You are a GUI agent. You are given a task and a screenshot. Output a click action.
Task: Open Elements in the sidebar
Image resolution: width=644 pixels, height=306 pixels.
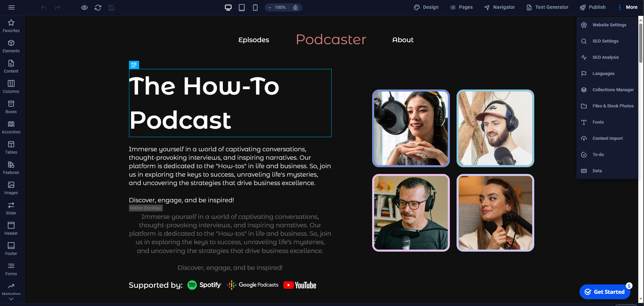(x=11, y=46)
